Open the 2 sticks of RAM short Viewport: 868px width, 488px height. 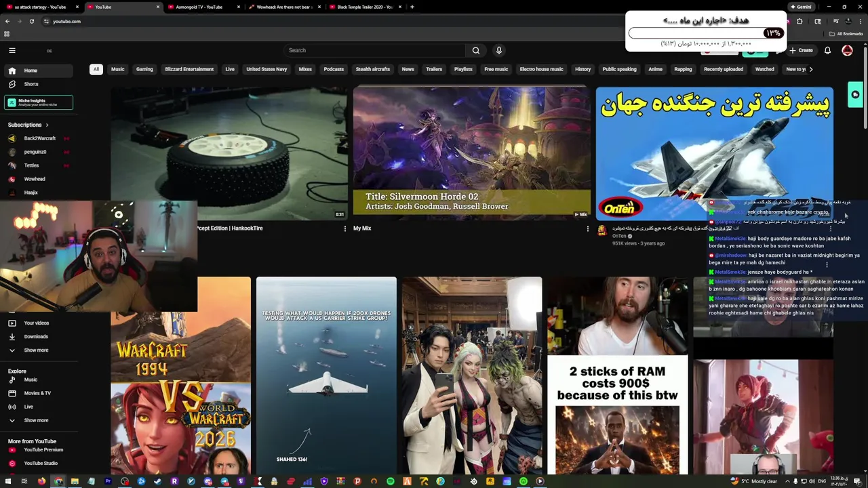[618, 375]
